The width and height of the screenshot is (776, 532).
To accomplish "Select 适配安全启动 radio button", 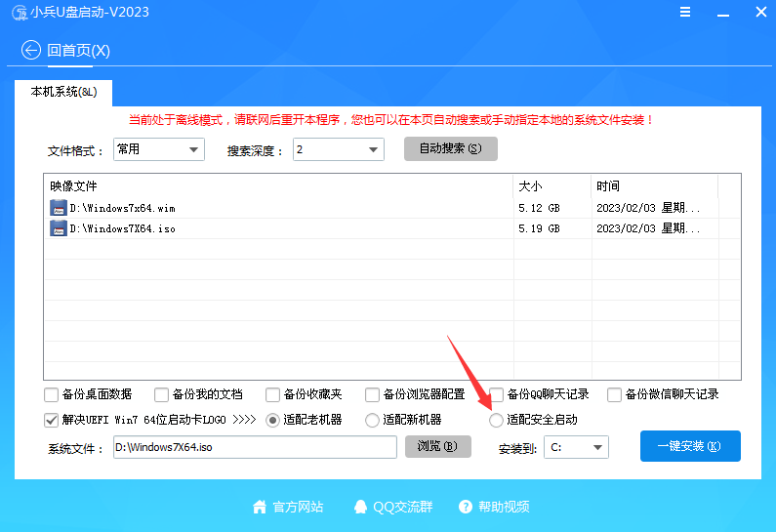I will 496,420.
